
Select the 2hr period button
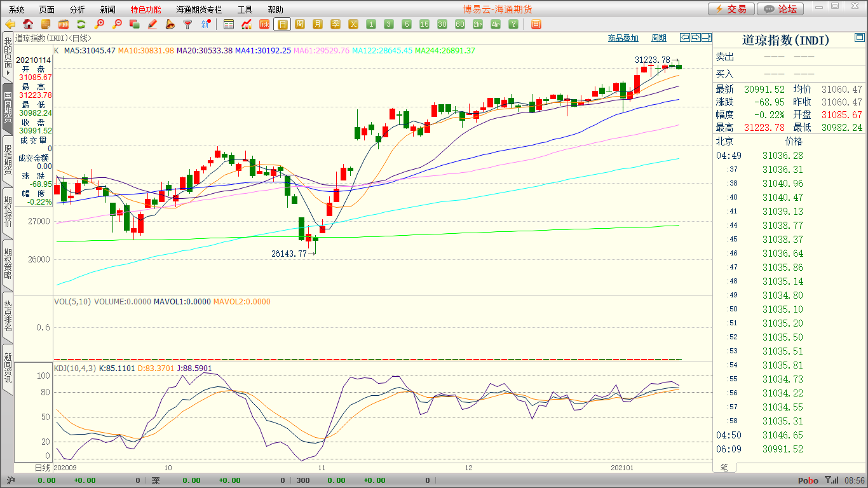tap(478, 24)
